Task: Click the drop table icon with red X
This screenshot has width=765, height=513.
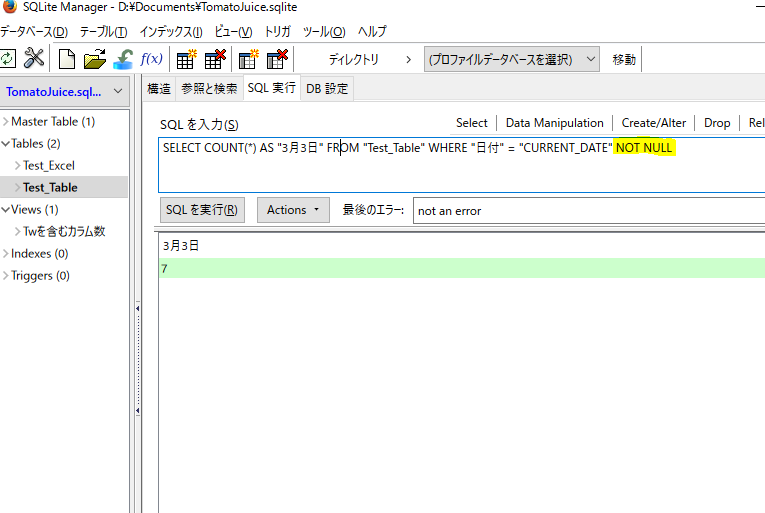Action: (215, 59)
